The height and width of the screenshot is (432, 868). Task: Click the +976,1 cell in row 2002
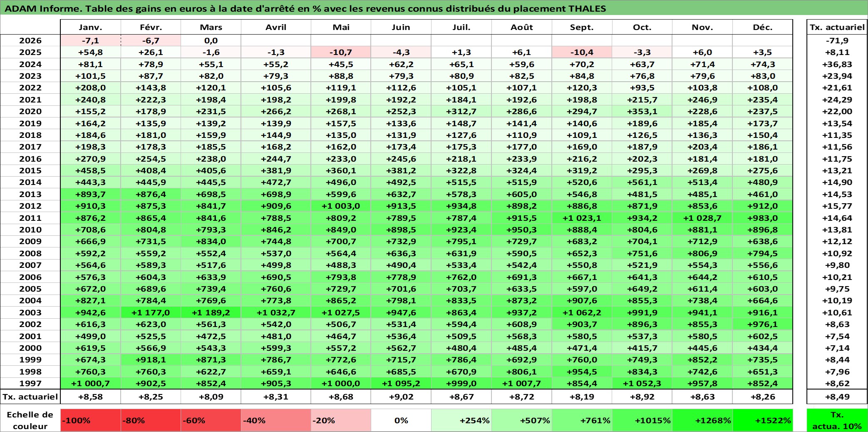[x=763, y=324]
